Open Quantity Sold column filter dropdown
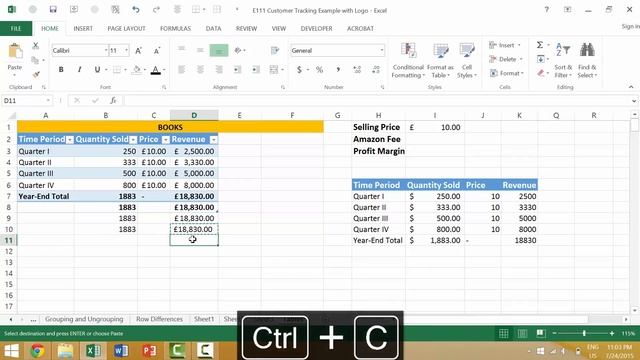640x360 pixels. (x=133, y=140)
